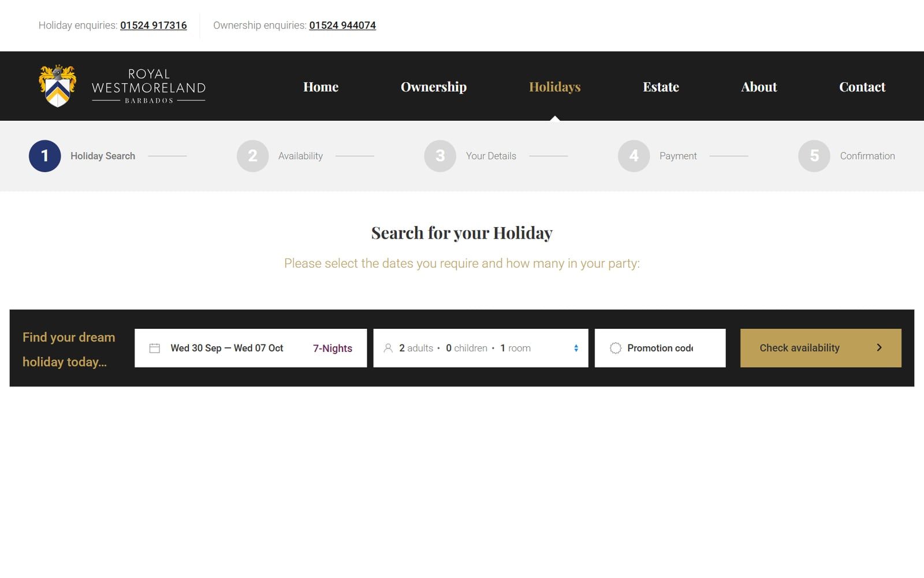The image size is (924, 578).
Task: Open the Estate menu item
Action: [661, 87]
